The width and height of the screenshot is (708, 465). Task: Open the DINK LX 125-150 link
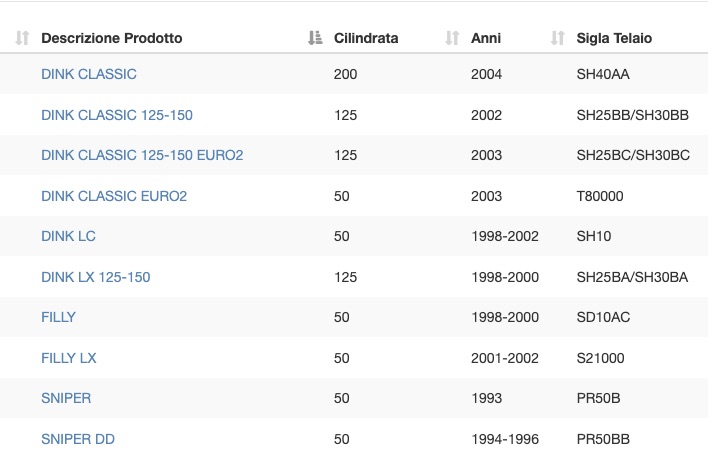(96, 277)
